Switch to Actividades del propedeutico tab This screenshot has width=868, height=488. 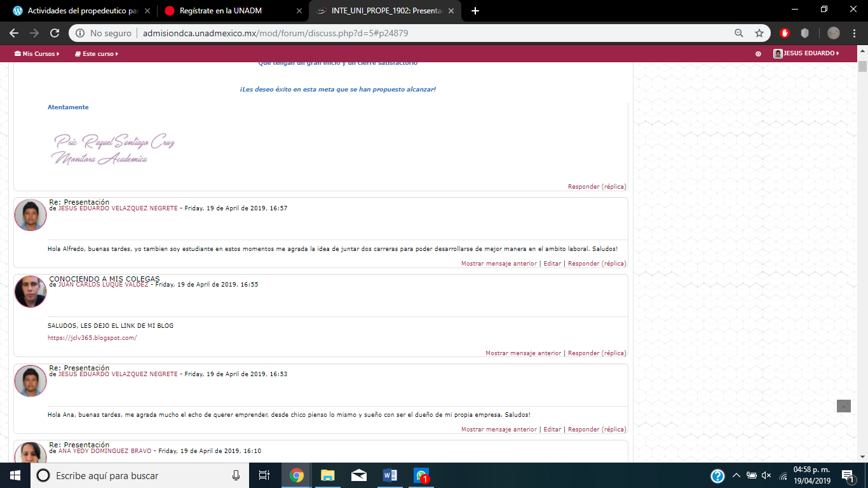(x=79, y=11)
